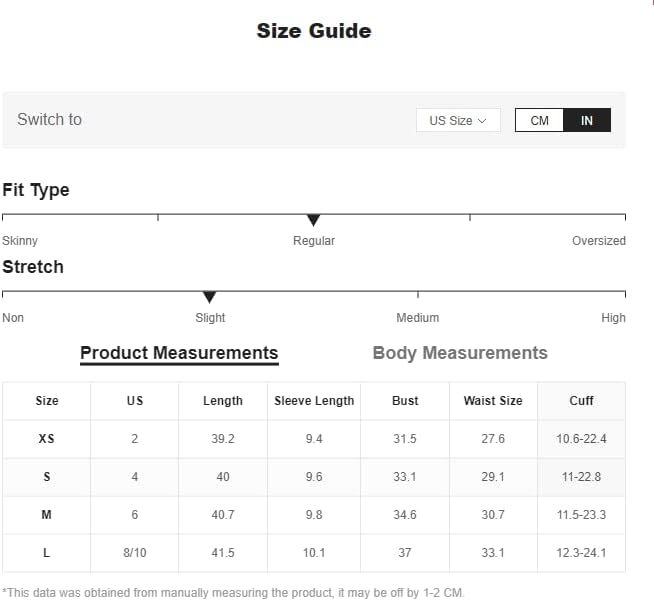
Task: Click the Bust column header
Action: (405, 401)
